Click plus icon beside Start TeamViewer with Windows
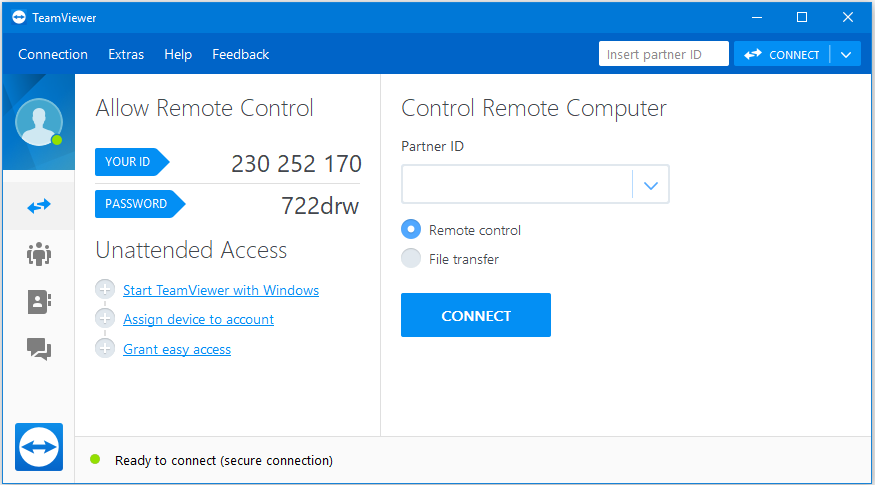 point(105,289)
